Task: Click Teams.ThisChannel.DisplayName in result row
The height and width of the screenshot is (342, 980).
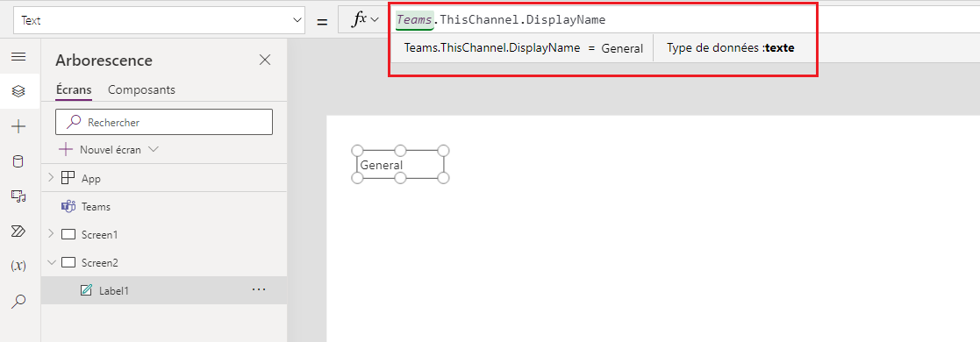Action: click(x=492, y=48)
